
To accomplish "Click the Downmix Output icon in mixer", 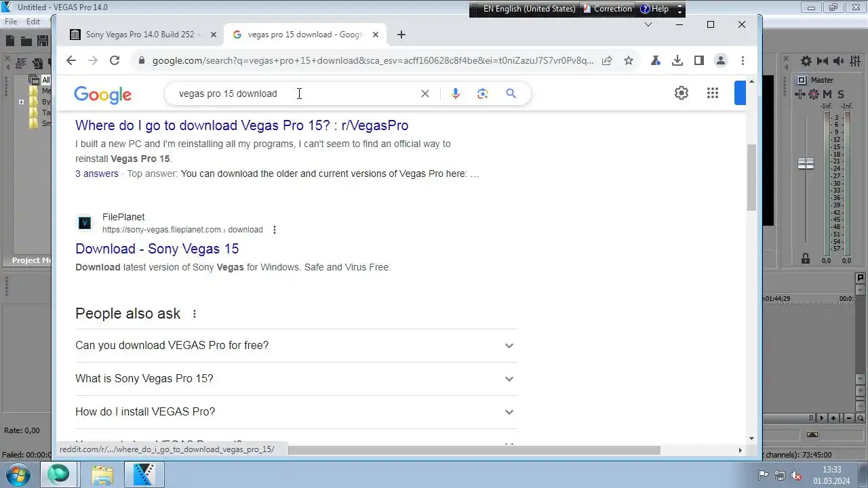I will [823, 61].
